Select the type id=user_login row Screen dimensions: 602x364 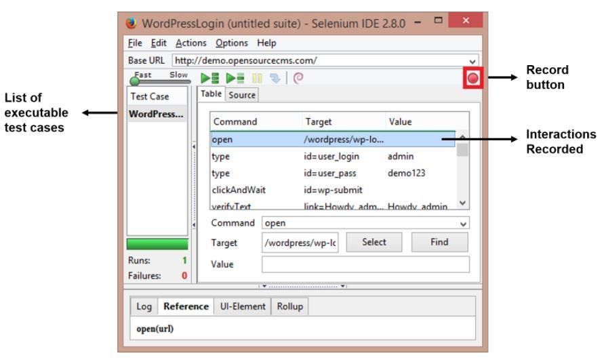click(x=333, y=157)
